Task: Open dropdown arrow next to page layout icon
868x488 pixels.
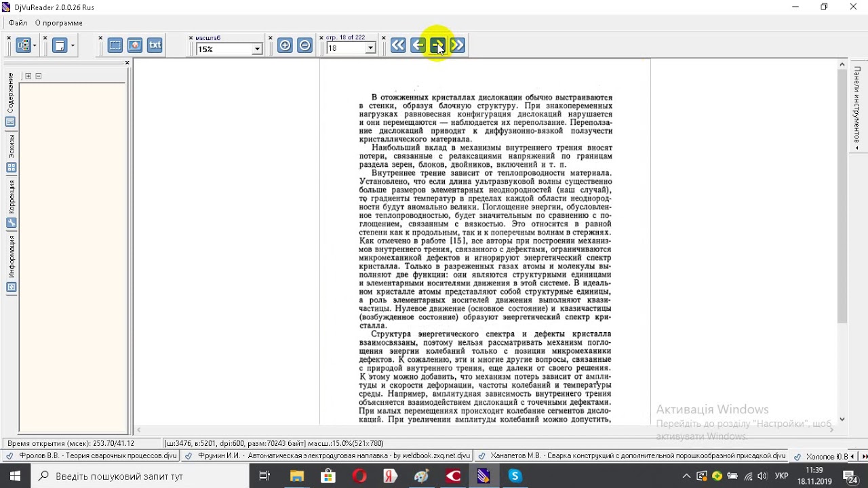Action: 72,46
